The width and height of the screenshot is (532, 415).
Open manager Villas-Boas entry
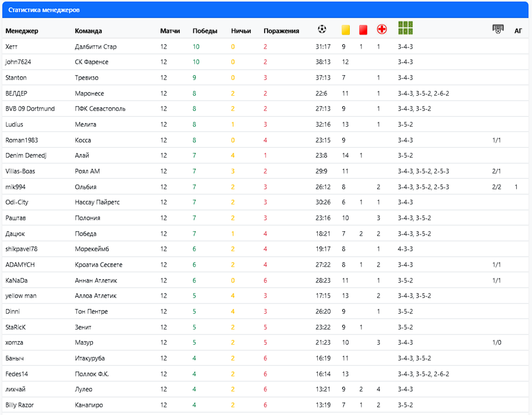[20, 171]
